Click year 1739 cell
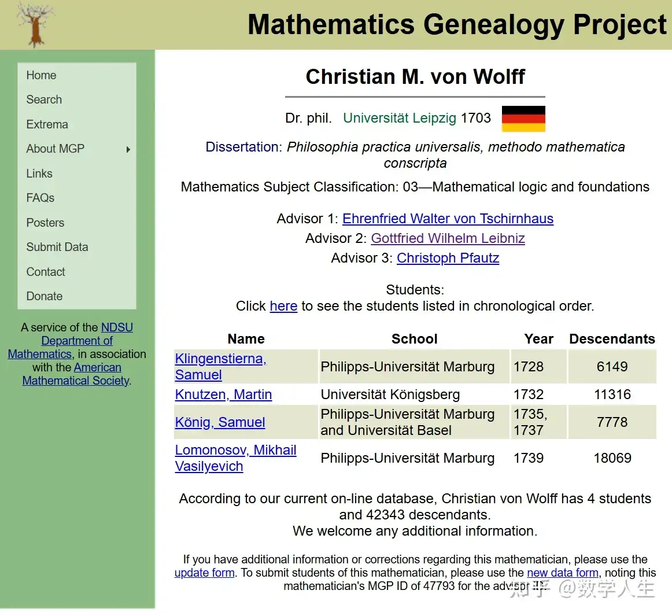This screenshot has width=672, height=616. tap(539, 458)
